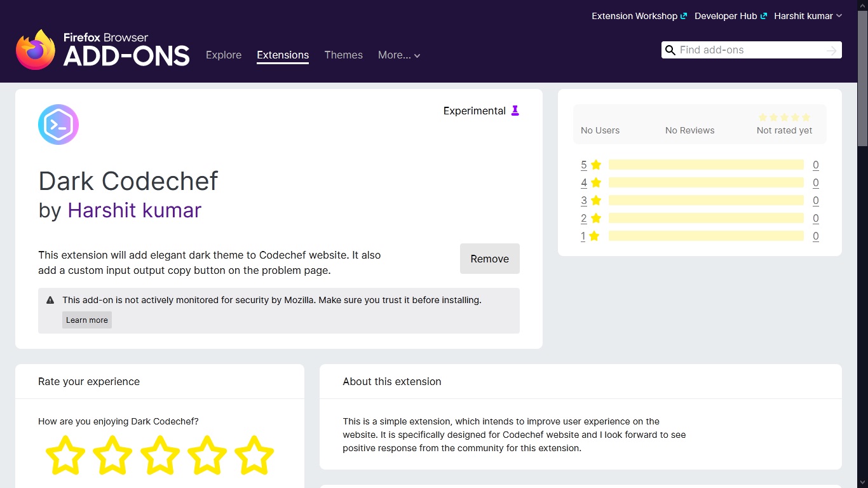Click the Remove button
This screenshot has height=488, width=868.
click(x=490, y=259)
